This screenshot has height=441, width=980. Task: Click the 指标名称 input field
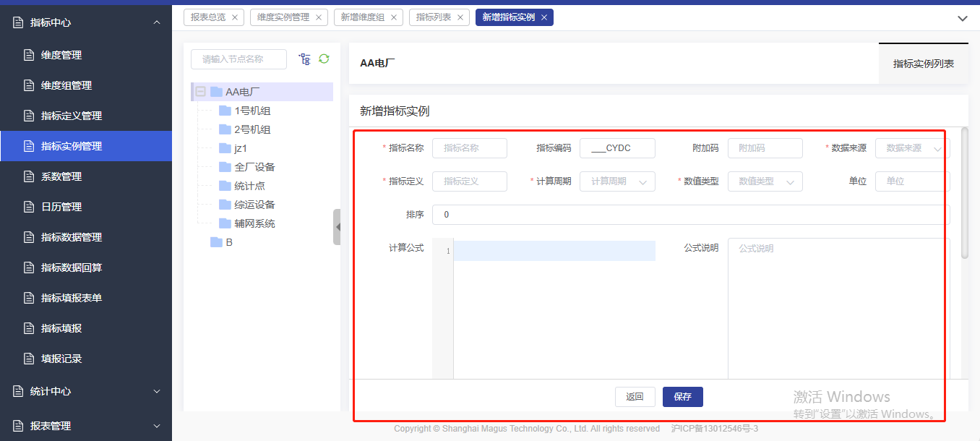469,148
